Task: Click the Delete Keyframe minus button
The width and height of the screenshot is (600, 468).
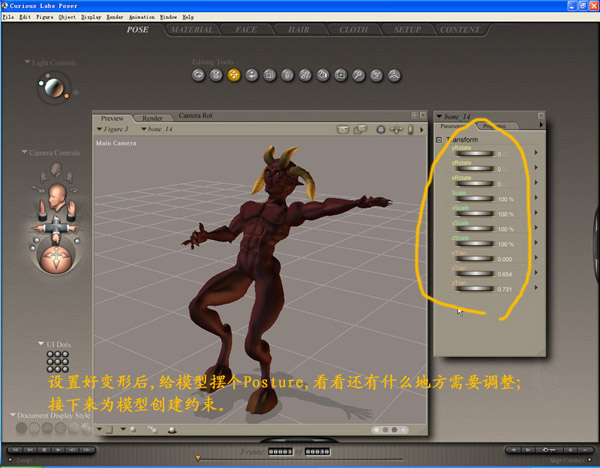Action: [585, 450]
